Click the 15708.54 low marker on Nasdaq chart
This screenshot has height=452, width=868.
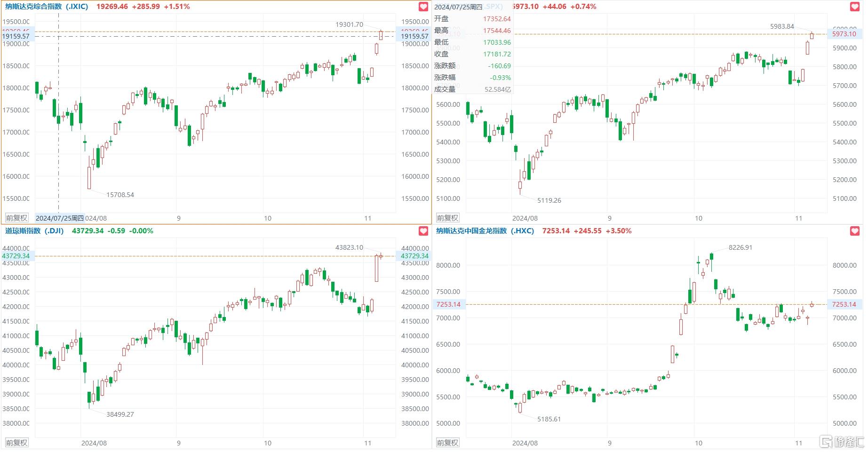pos(120,195)
